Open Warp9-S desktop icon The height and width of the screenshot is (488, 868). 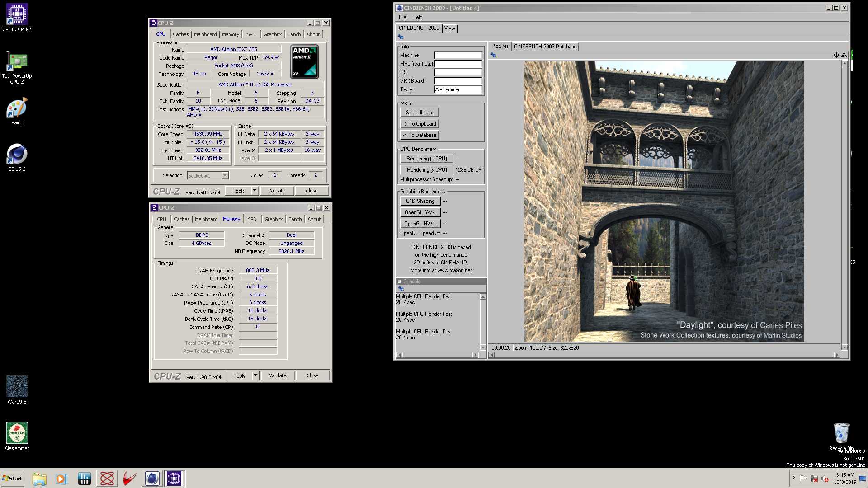coord(17,390)
